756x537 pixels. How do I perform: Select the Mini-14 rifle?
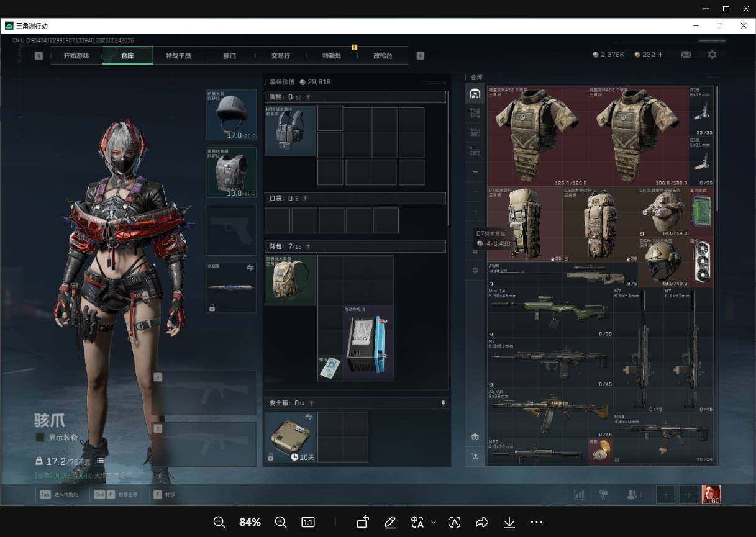pyautogui.click(x=550, y=312)
